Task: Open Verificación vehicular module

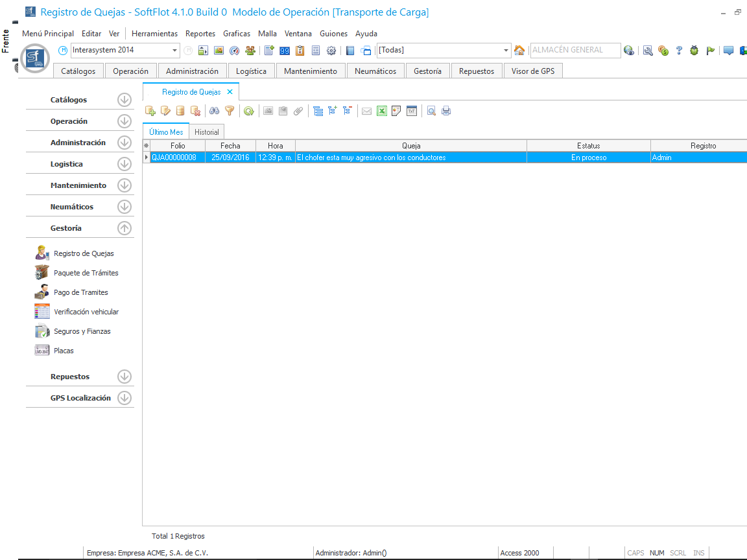Action: [x=86, y=312]
